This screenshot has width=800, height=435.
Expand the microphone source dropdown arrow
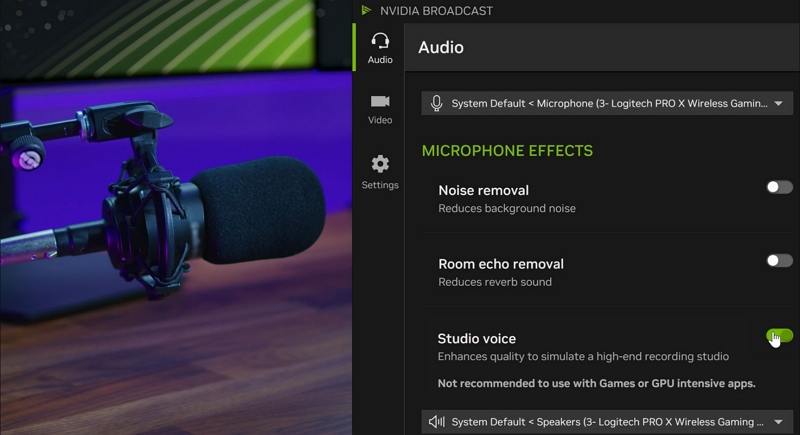point(778,104)
